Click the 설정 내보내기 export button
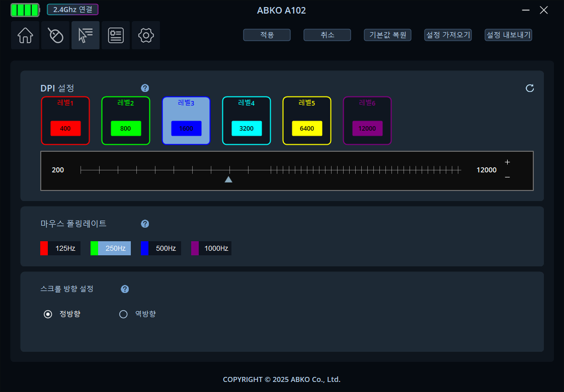 [x=509, y=35]
